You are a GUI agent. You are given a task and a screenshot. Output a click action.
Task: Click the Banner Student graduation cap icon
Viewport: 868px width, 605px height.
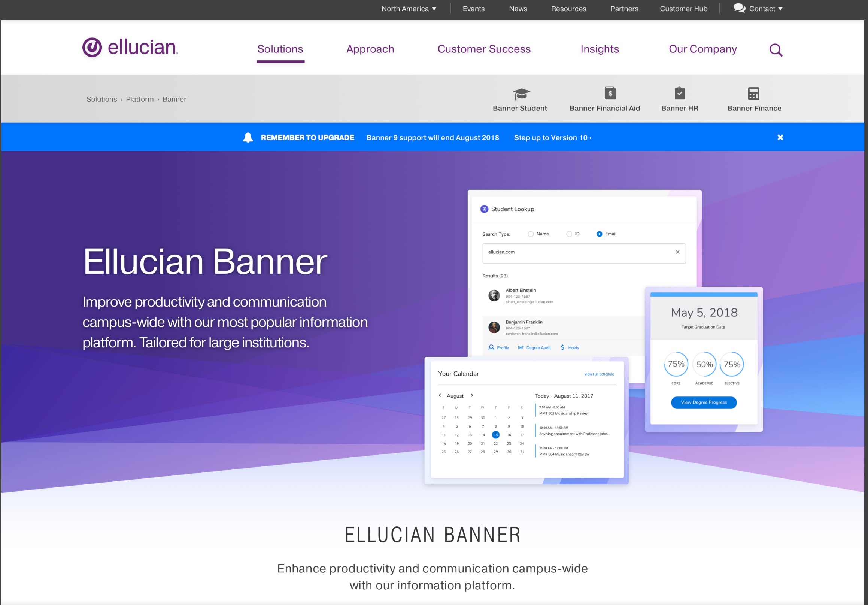pos(521,93)
